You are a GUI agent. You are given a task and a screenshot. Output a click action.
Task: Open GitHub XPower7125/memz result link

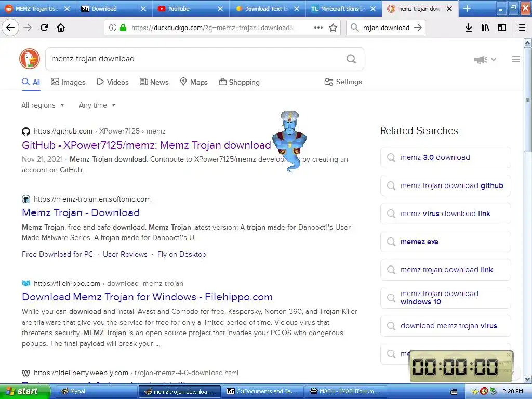tap(146, 145)
